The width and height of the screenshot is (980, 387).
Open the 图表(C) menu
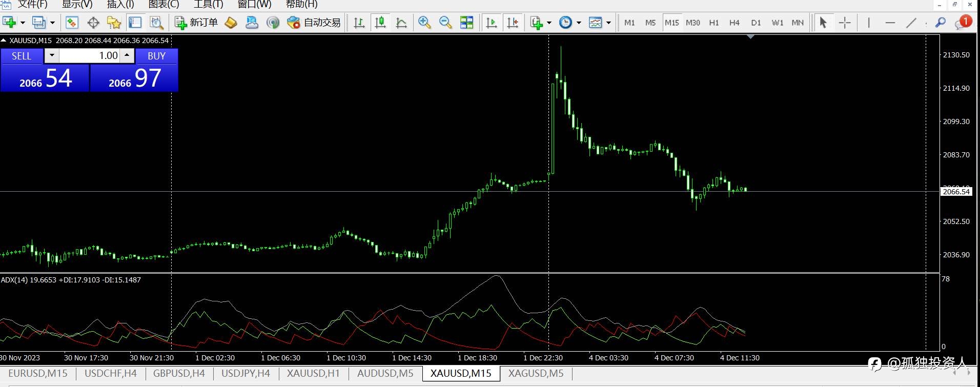pyautogui.click(x=164, y=5)
